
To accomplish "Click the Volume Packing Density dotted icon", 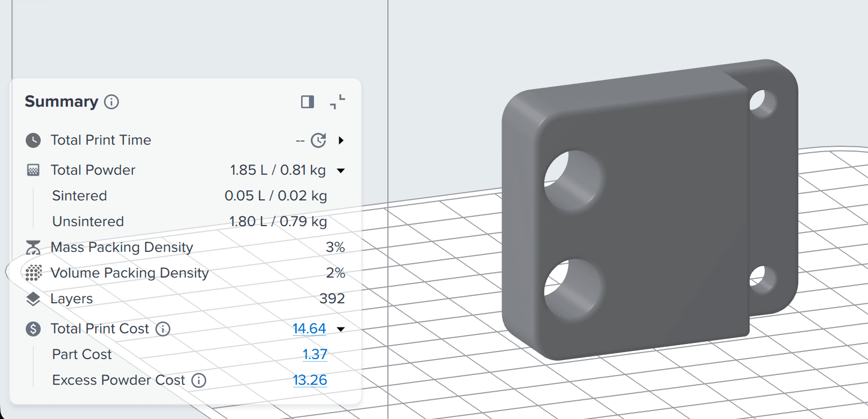I will coord(33,273).
